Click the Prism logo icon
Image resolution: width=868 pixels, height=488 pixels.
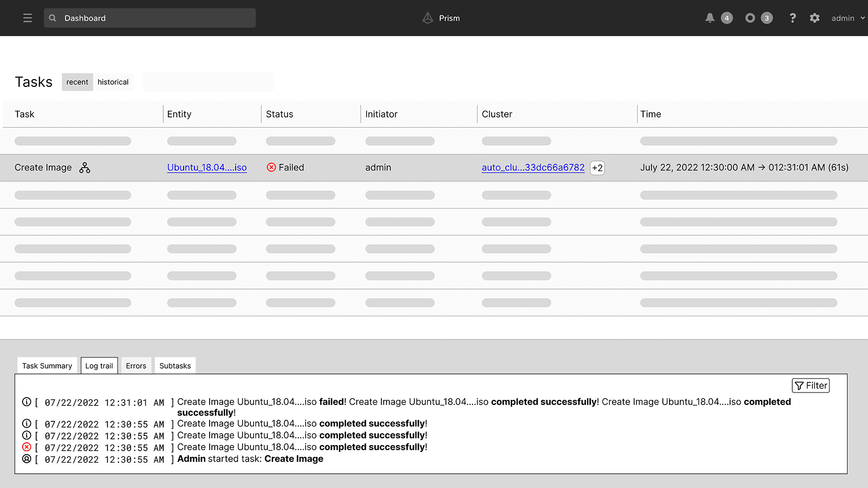tap(428, 18)
